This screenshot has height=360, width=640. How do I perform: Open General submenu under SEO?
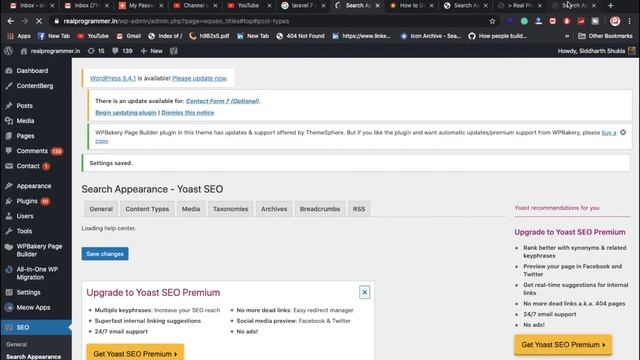click(16, 344)
